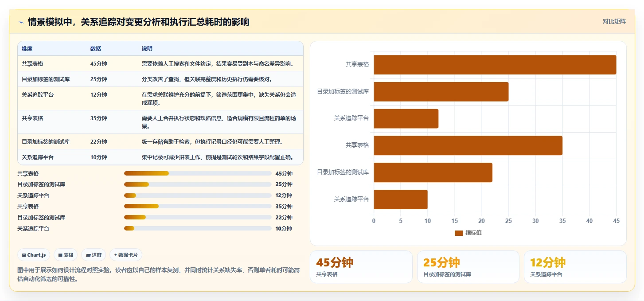Click the 维度 column header

click(x=27, y=49)
